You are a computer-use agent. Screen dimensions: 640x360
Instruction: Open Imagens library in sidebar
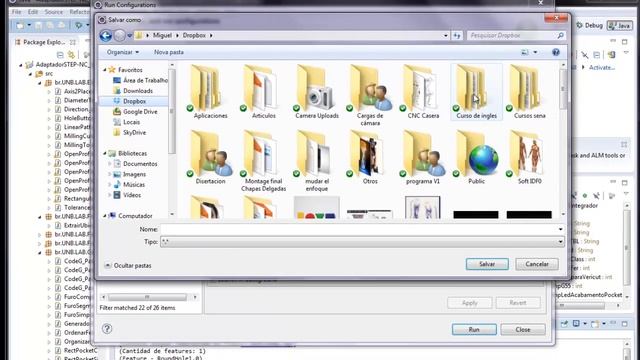pyautogui.click(x=134, y=174)
